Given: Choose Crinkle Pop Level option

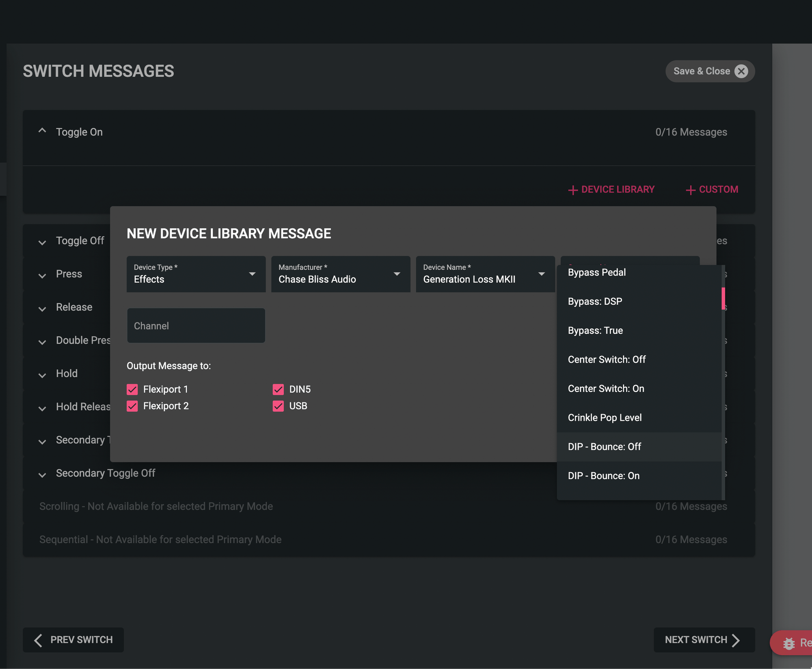Looking at the screenshot, I should pyautogui.click(x=605, y=417).
